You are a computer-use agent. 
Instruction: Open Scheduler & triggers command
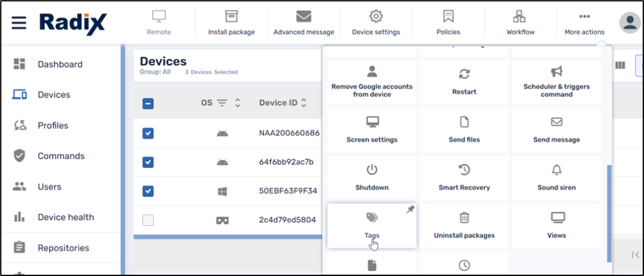coord(556,82)
